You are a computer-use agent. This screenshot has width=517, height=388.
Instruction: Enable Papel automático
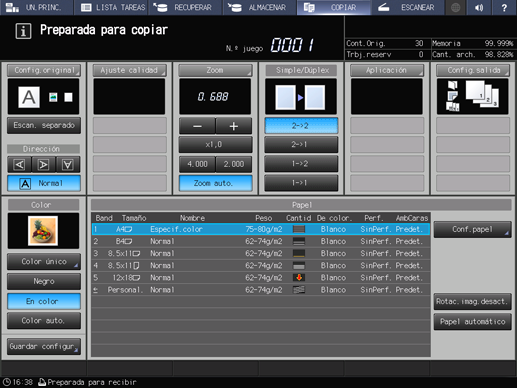[x=472, y=322]
